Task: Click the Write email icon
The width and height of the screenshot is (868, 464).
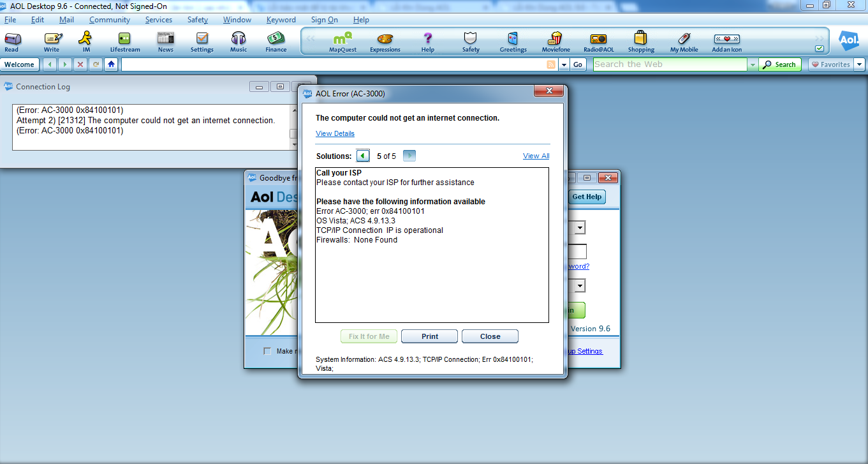Action: pyautogui.click(x=52, y=42)
